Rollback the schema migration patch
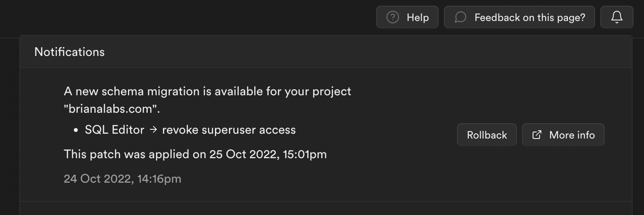644x215 pixels. pos(487,135)
